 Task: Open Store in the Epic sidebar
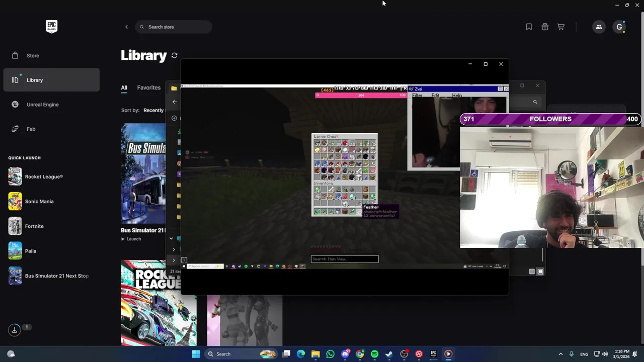click(x=51, y=55)
